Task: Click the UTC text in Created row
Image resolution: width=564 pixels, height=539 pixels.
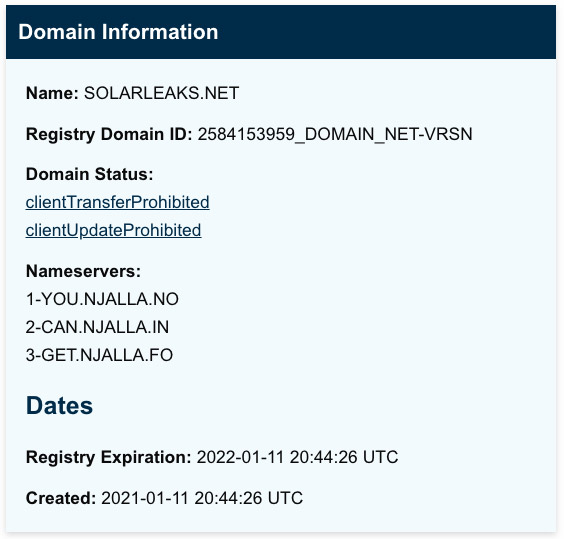Action: coord(285,498)
